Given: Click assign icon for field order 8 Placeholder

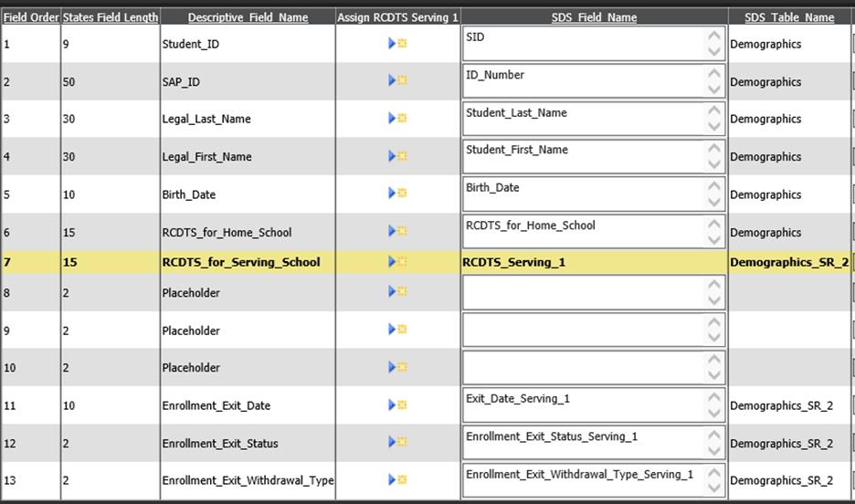Looking at the screenshot, I should click(x=397, y=292).
